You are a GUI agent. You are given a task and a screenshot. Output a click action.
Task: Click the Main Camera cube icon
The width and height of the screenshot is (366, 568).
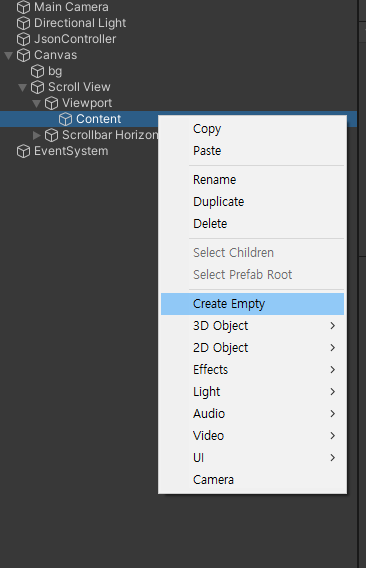click(24, 7)
